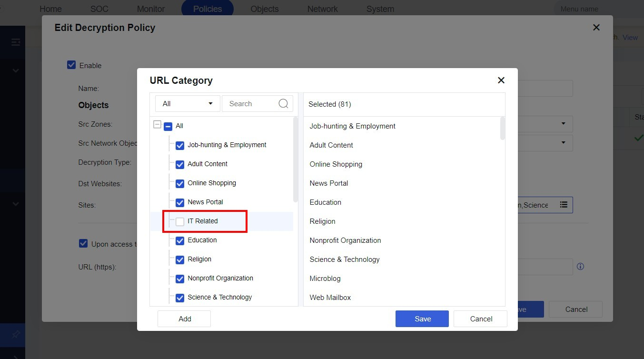Cancel the URL Category dialog
644x359 pixels.
click(x=480, y=319)
